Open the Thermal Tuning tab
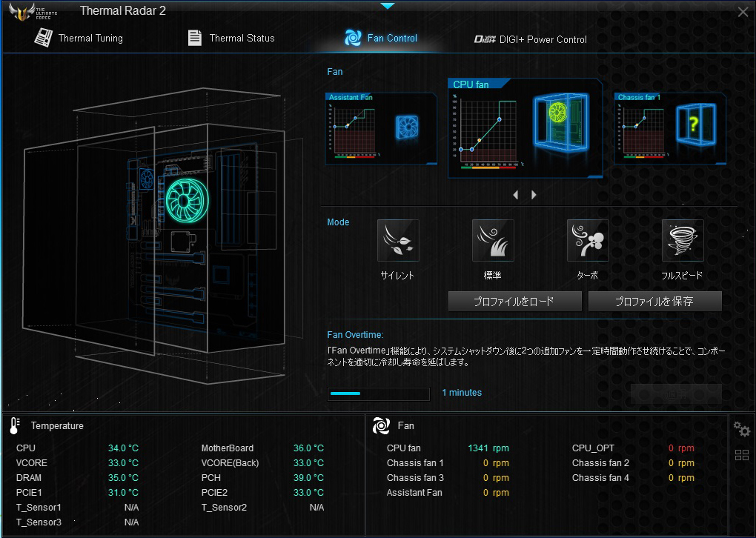Image resolution: width=756 pixels, height=538 pixels. pos(79,38)
